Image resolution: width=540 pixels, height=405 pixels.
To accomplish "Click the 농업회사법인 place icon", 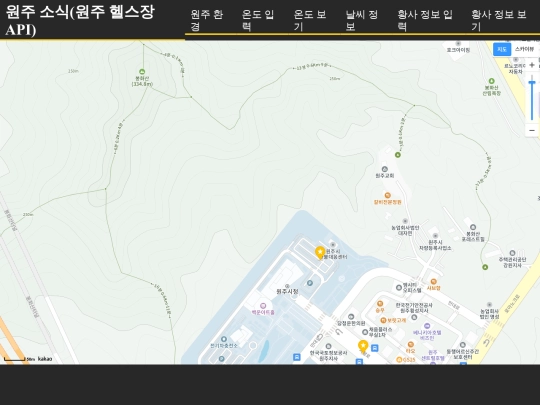I will (405, 221).
